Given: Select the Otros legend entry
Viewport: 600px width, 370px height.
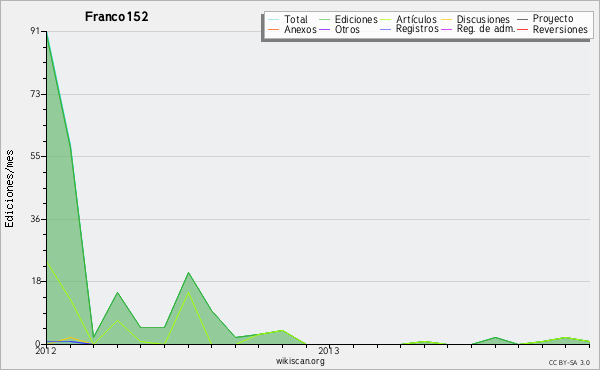Looking at the screenshot, I should click(347, 29).
